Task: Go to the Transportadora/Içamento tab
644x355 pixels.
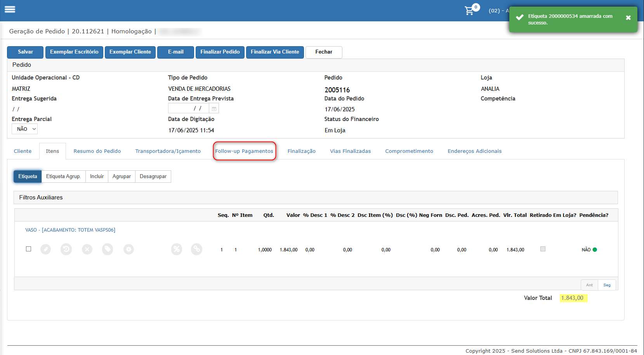Action: (x=168, y=151)
